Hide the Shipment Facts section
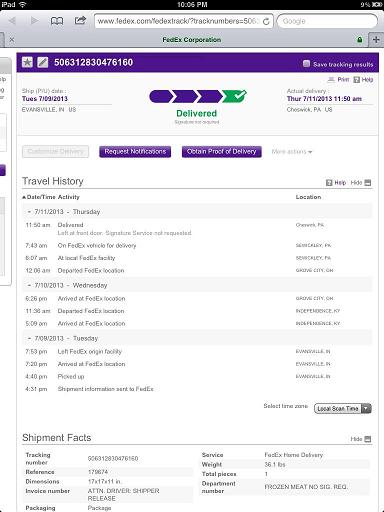This screenshot has height=512, width=384. coord(361,439)
